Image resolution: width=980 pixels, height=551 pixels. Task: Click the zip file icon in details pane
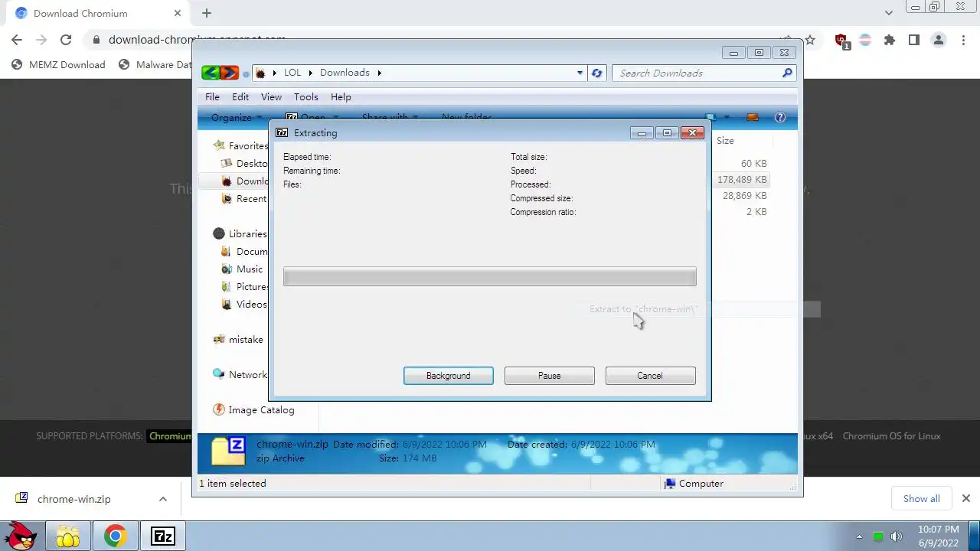click(x=228, y=451)
